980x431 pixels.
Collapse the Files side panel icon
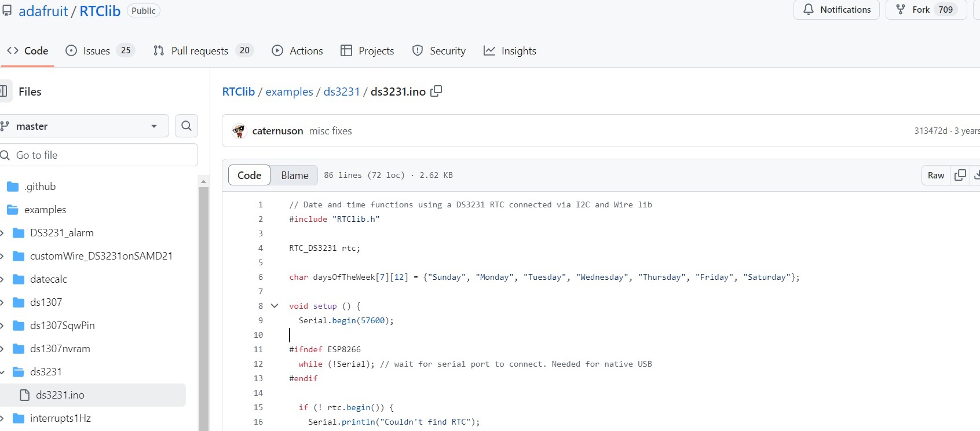tap(4, 91)
